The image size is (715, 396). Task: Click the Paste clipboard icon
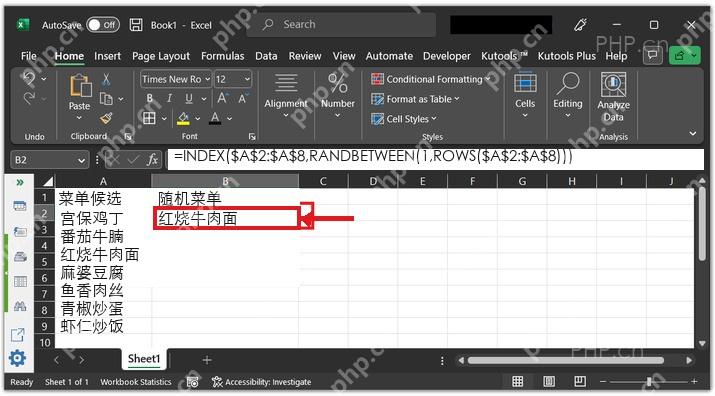(80, 85)
